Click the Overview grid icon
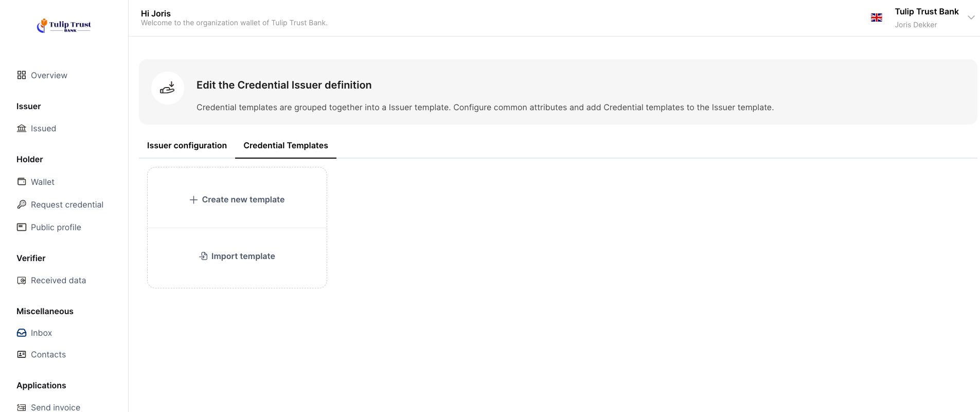The width and height of the screenshot is (980, 412). 21,75
